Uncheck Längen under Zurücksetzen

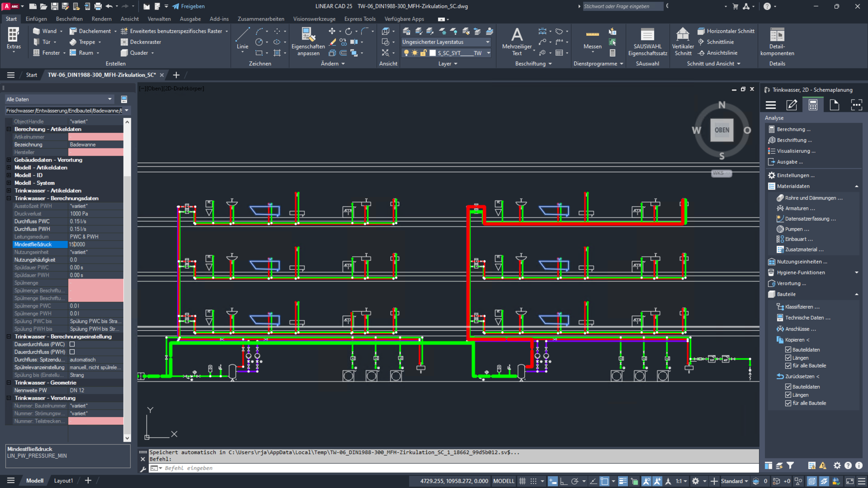pyautogui.click(x=788, y=395)
